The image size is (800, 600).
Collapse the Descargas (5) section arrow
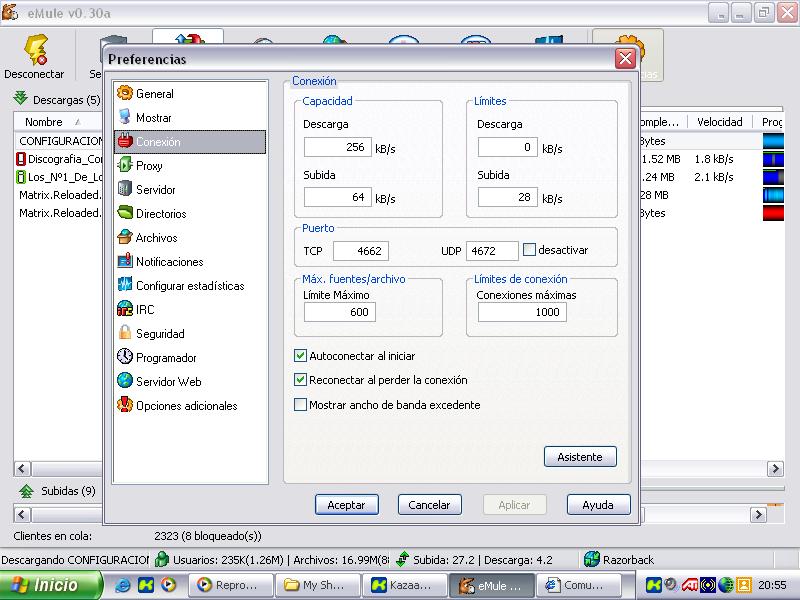[x=20, y=99]
